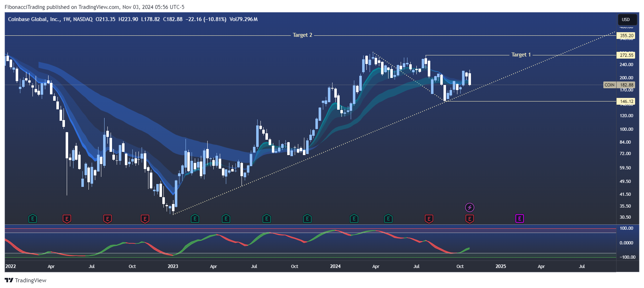Click the Target 2 line label
The width and height of the screenshot is (644, 288).
coord(302,35)
